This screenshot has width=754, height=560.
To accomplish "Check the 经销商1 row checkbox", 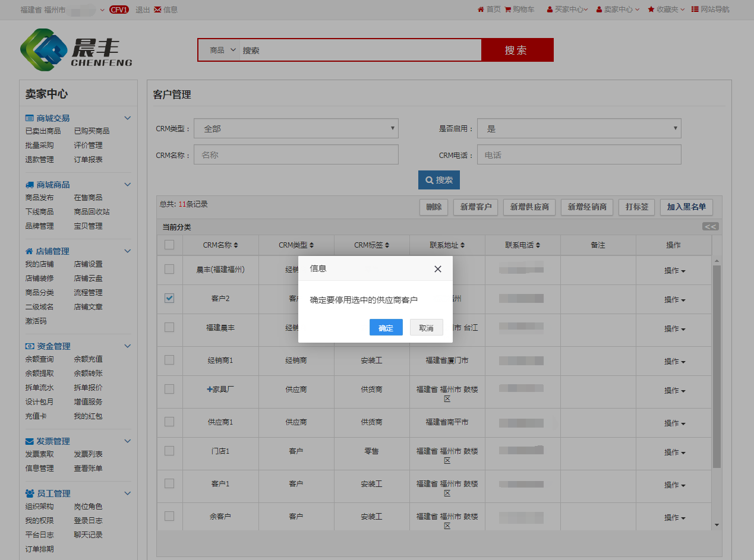I will coord(169,360).
